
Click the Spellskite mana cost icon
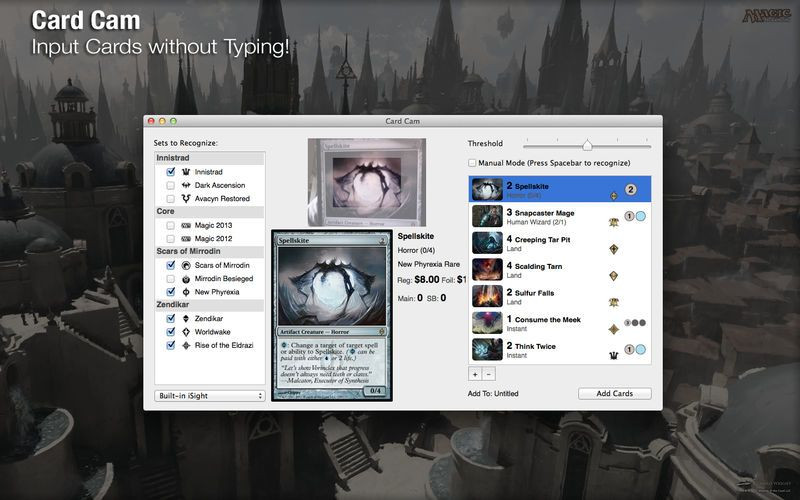click(631, 189)
